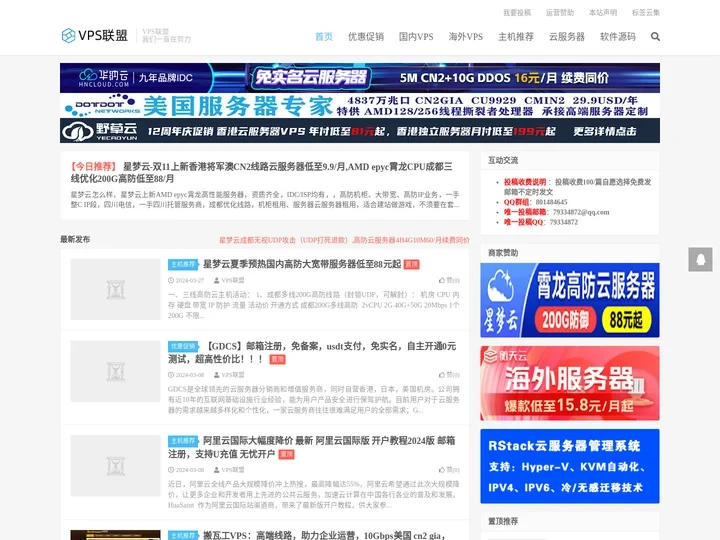Click 本站声明 top link
This screenshot has height=540, width=720.
tap(603, 12)
